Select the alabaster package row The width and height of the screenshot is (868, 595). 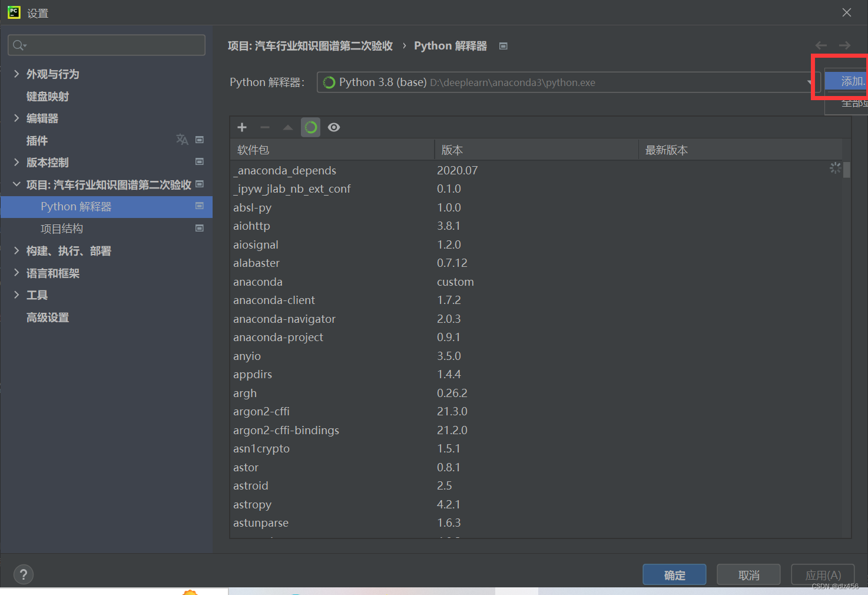tap(536, 263)
